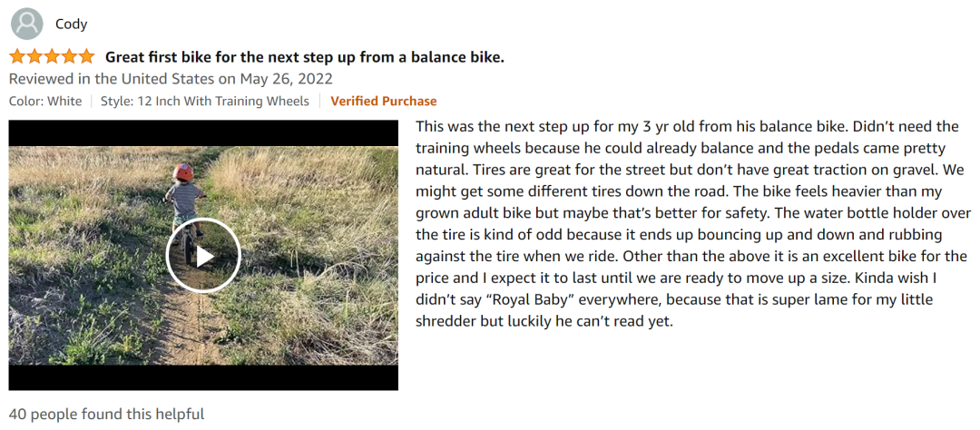The image size is (980, 430).
Task: Click the review body's first sentence
Action: click(630, 127)
